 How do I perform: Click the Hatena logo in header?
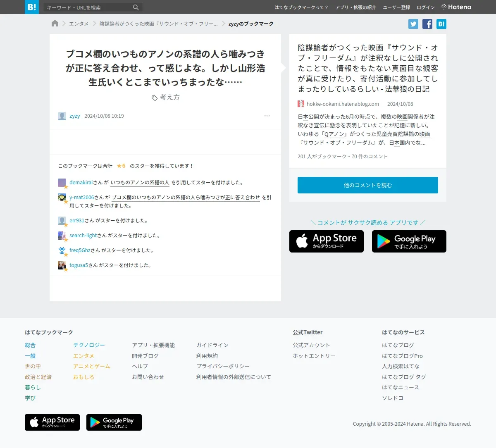456,7
